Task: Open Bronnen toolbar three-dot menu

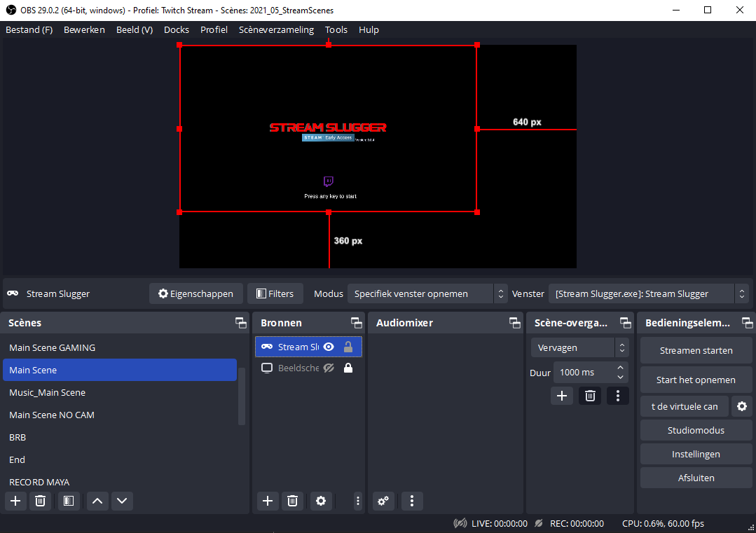Action: (x=358, y=501)
